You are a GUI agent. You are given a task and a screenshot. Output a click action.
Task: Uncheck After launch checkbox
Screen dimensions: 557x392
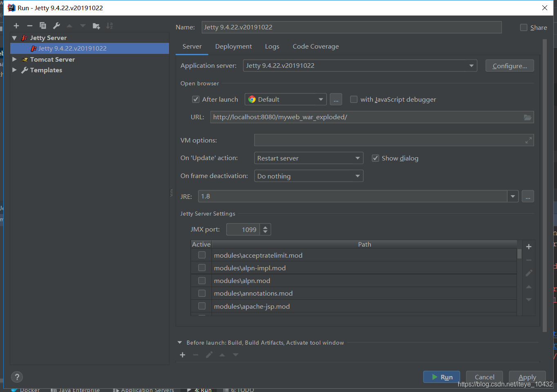(196, 99)
